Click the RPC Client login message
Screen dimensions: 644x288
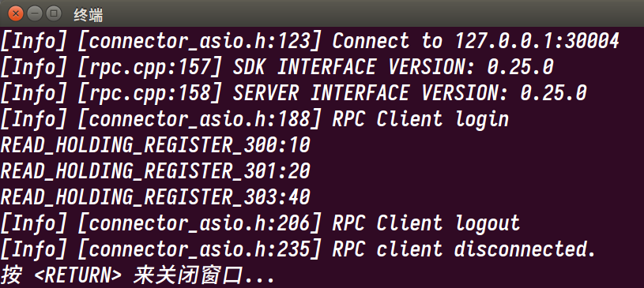pos(420,120)
